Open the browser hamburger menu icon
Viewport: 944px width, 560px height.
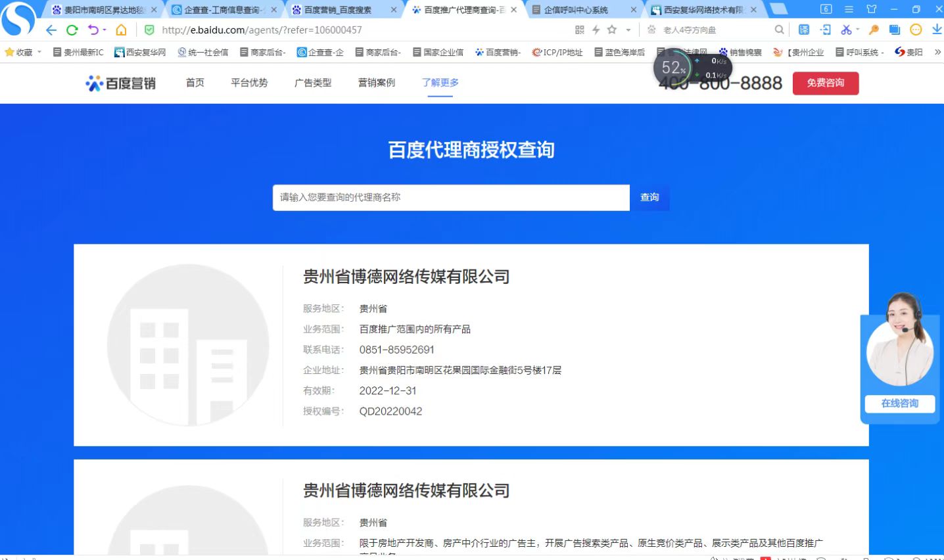pos(849,9)
